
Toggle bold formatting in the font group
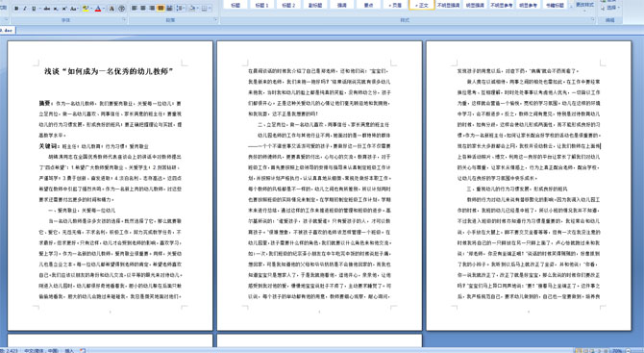click(x=16, y=9)
